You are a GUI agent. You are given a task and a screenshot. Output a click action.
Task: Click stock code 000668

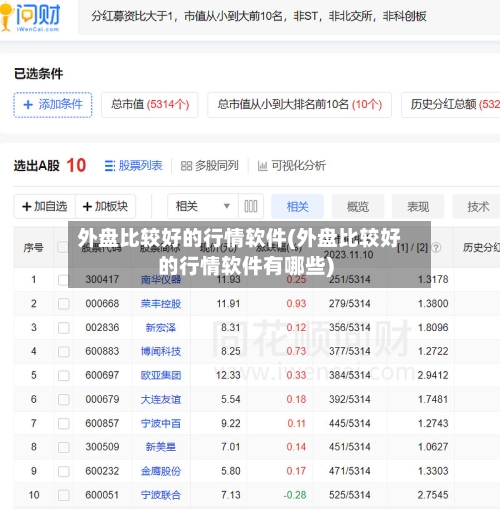pos(102,304)
